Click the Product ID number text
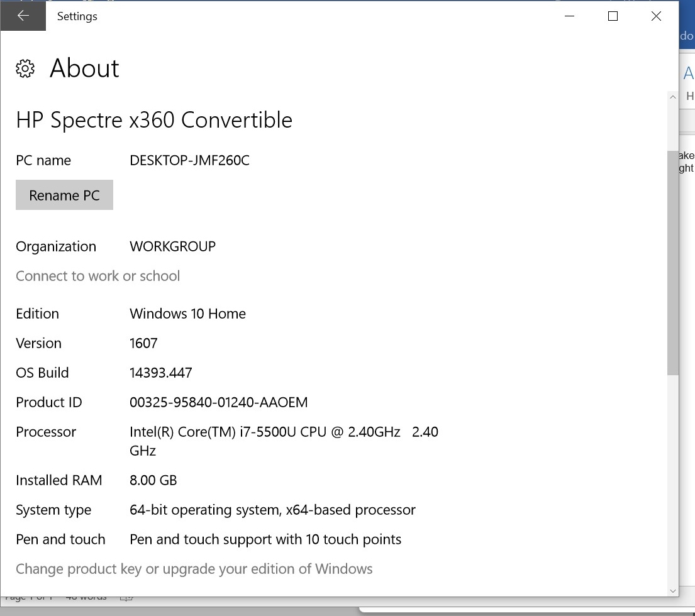The height and width of the screenshot is (616, 695). pos(218,402)
